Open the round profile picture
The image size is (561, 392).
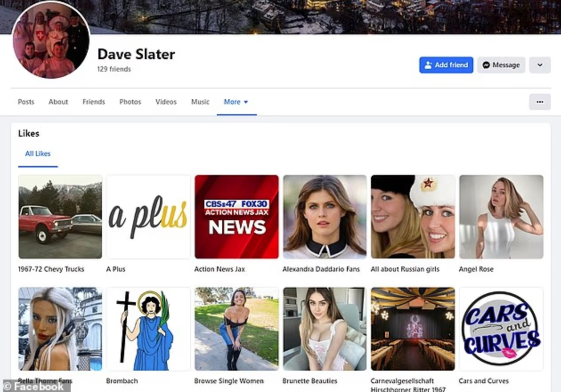[x=51, y=40]
